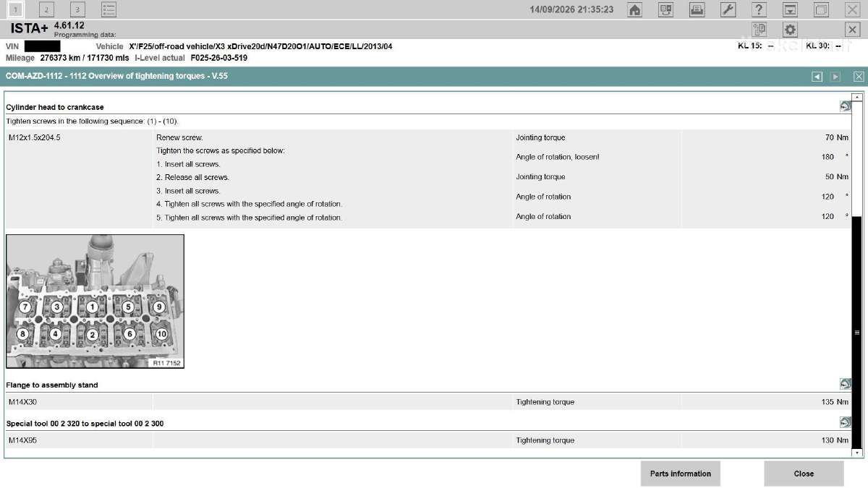Close the ISTA+ vehicle header bar
This screenshot has width=868, height=488.
852,29
